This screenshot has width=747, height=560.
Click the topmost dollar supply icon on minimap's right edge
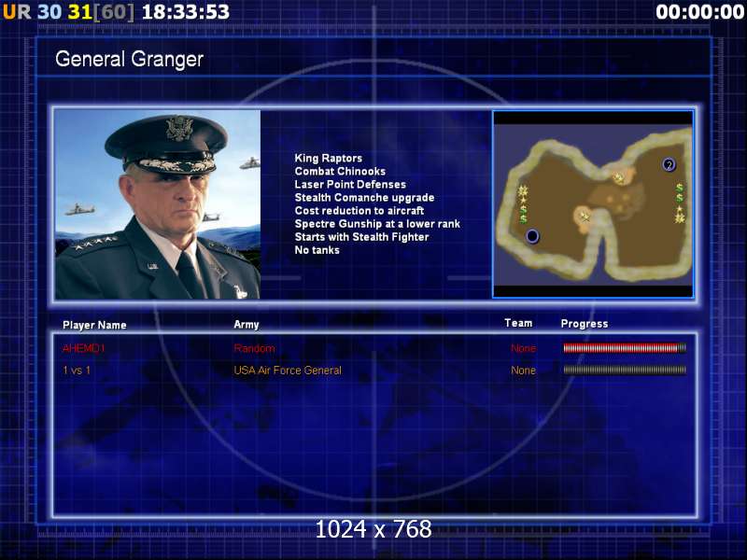point(680,188)
